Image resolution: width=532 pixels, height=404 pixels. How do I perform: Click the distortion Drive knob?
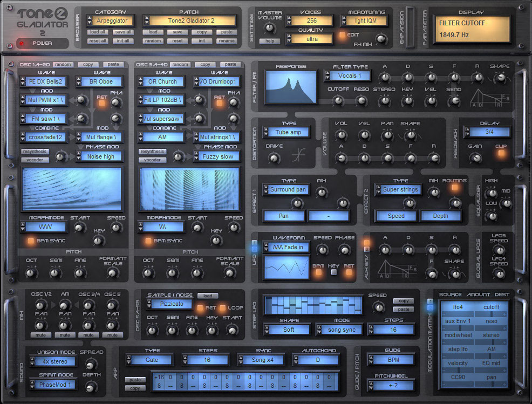(273, 158)
